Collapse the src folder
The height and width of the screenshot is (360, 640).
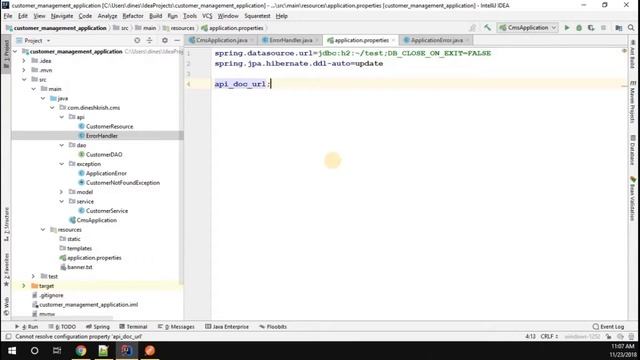pos(24,80)
